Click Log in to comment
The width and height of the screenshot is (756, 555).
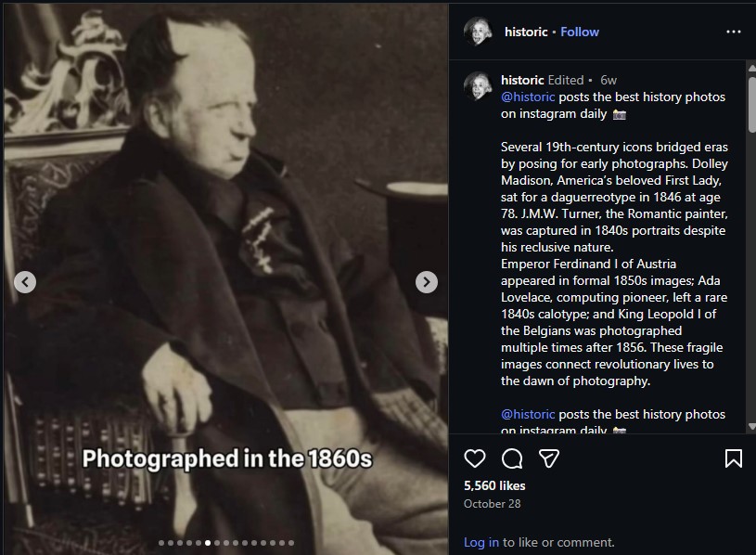tap(481, 542)
